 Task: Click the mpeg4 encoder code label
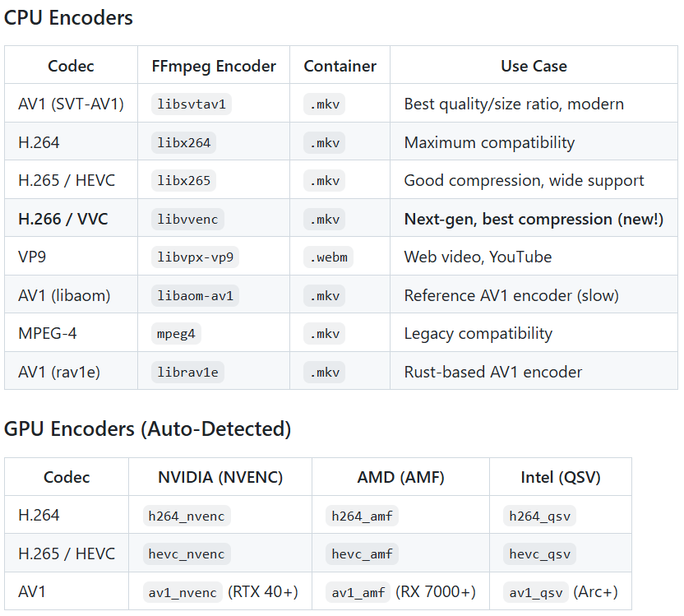point(177,334)
